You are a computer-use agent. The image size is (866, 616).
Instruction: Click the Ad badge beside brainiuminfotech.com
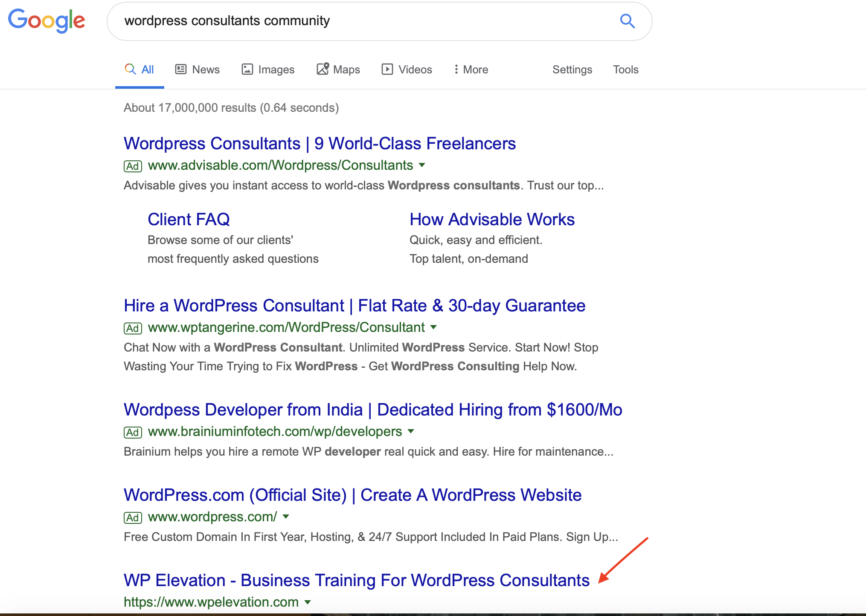tap(133, 432)
